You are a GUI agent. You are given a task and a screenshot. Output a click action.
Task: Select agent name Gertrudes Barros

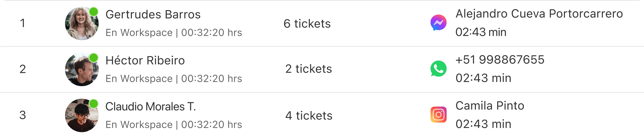click(x=153, y=14)
